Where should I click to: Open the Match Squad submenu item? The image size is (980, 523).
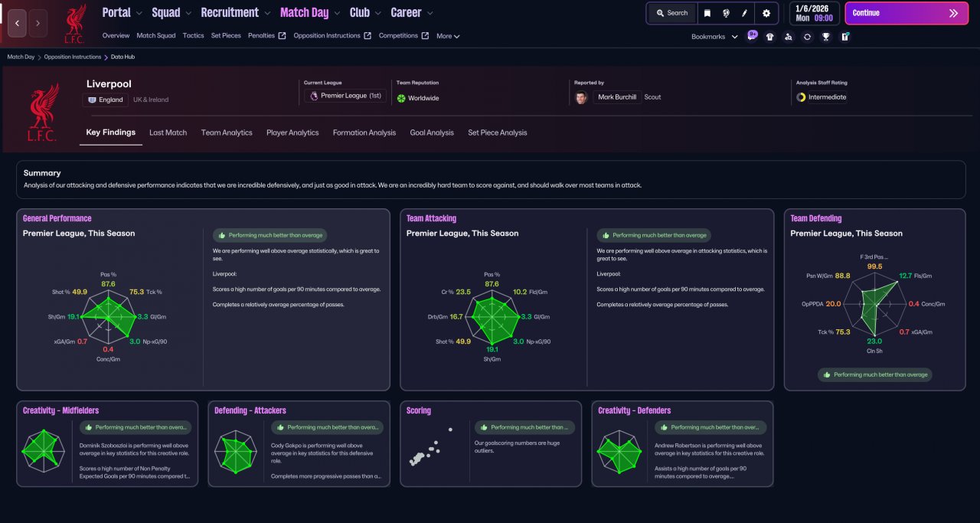156,35
